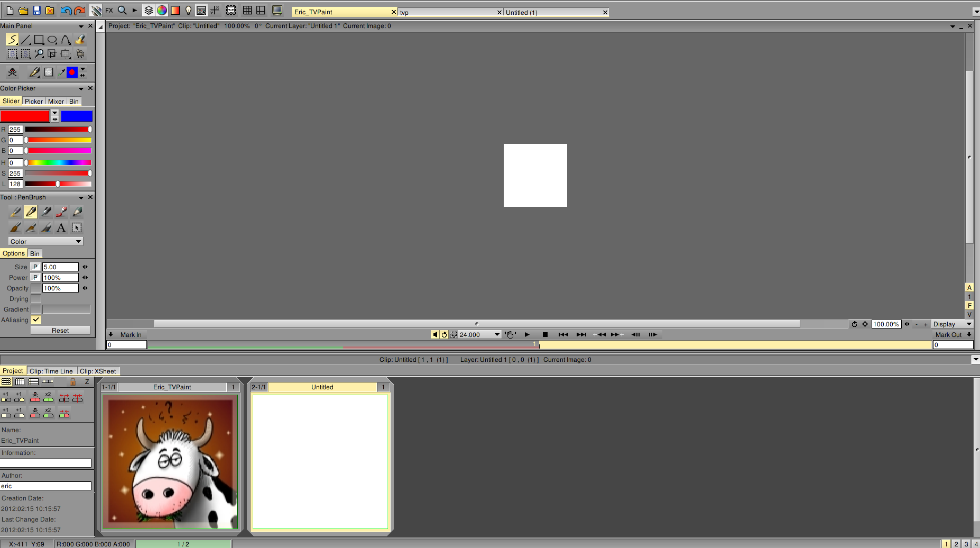Click the Mark In button
This screenshot has width=980, height=548.
pos(131,335)
